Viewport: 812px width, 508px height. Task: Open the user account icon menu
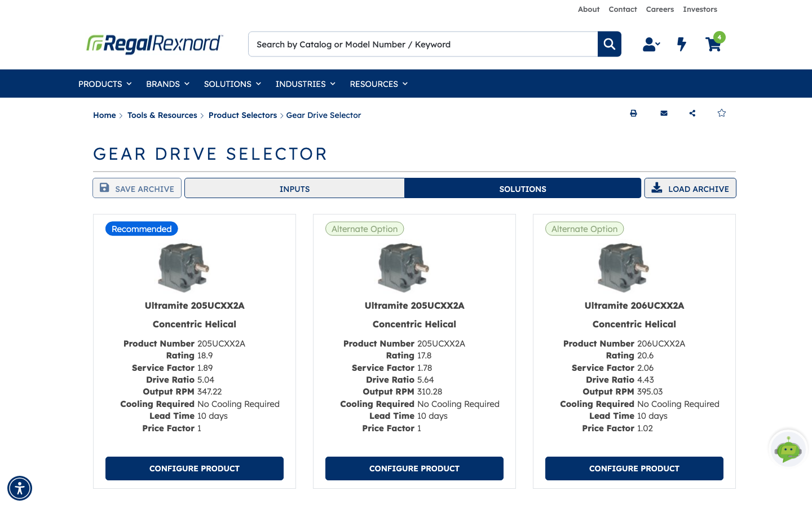(x=651, y=44)
